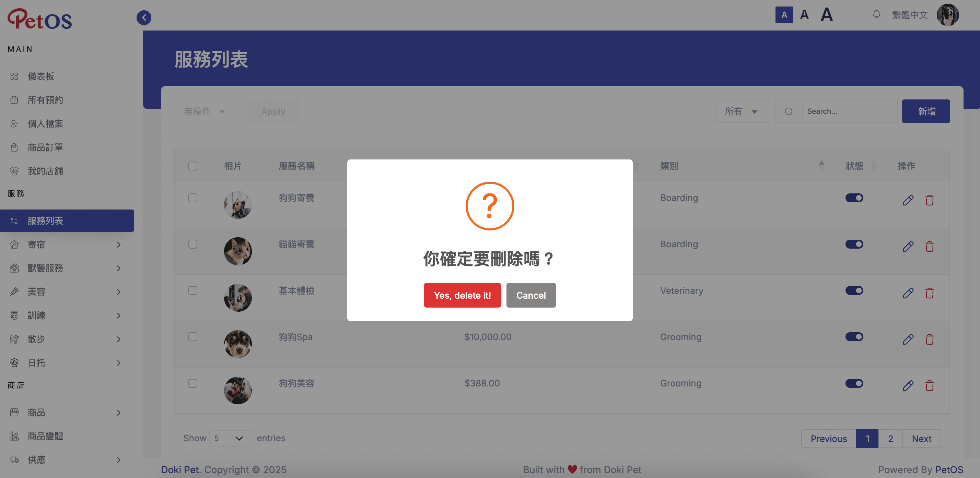Tick the select-all header checkbox
This screenshot has width=980, height=478.
pos(193,166)
